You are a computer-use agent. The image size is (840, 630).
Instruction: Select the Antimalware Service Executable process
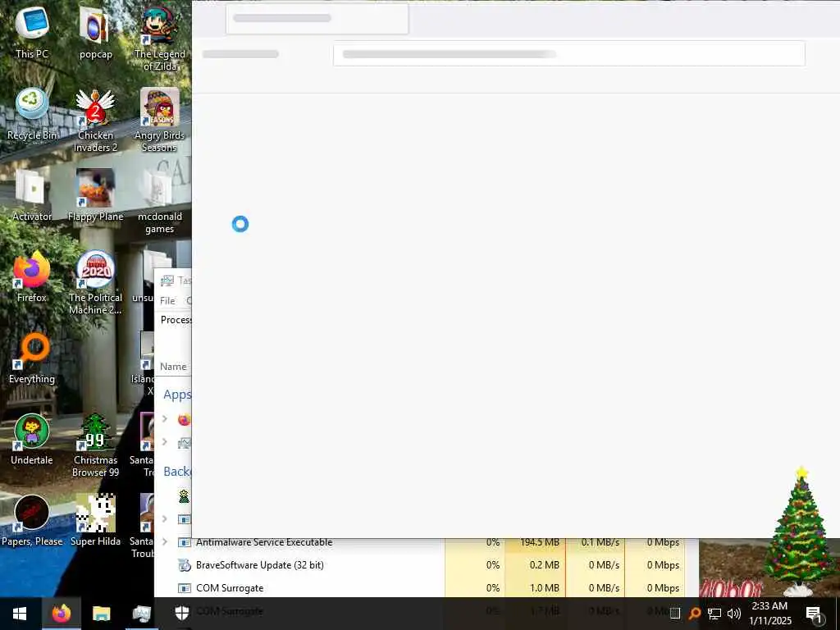click(264, 542)
